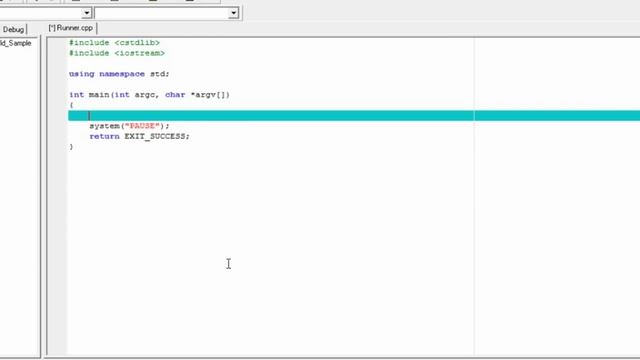Open the second member dropdown arrow
Image resolution: width=640 pixels, height=360 pixels.
[233, 13]
